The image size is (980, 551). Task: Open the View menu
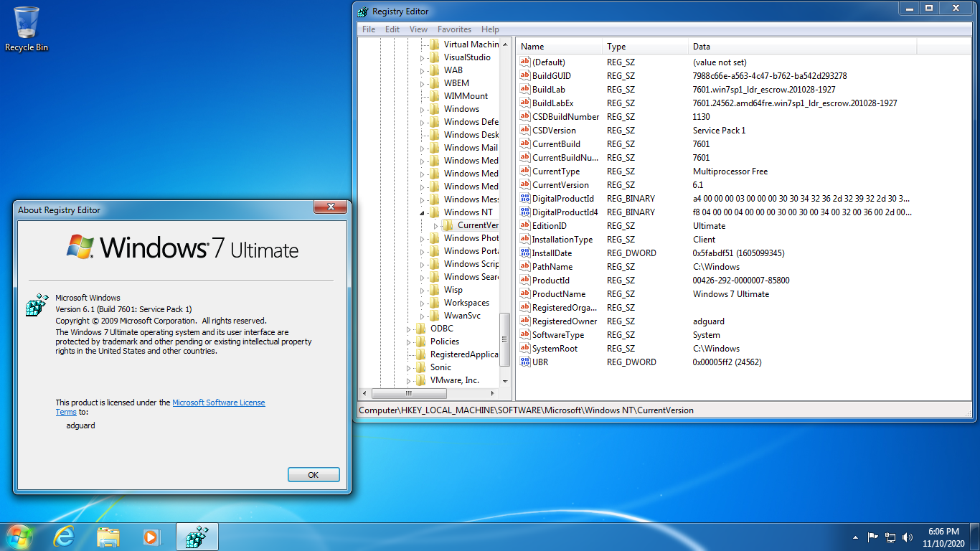418,29
